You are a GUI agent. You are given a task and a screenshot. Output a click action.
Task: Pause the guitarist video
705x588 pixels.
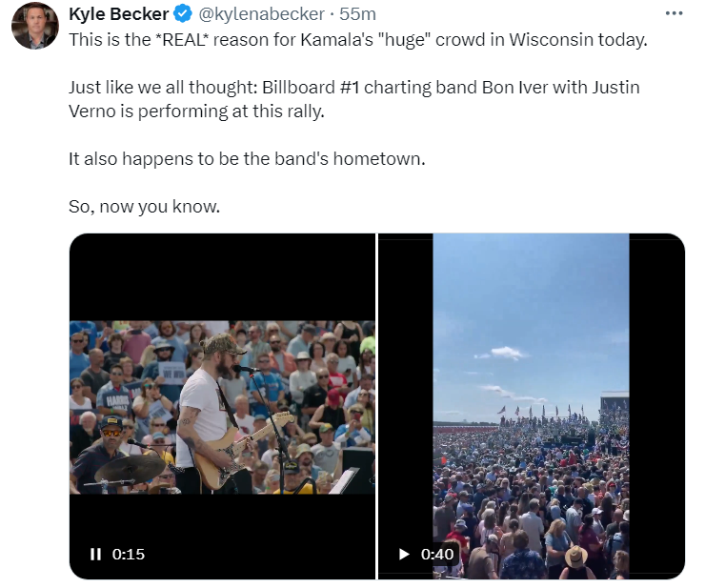tap(95, 554)
